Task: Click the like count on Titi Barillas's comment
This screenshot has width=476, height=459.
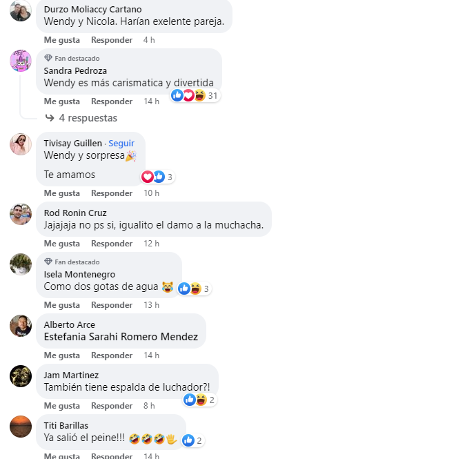Action: (192, 440)
